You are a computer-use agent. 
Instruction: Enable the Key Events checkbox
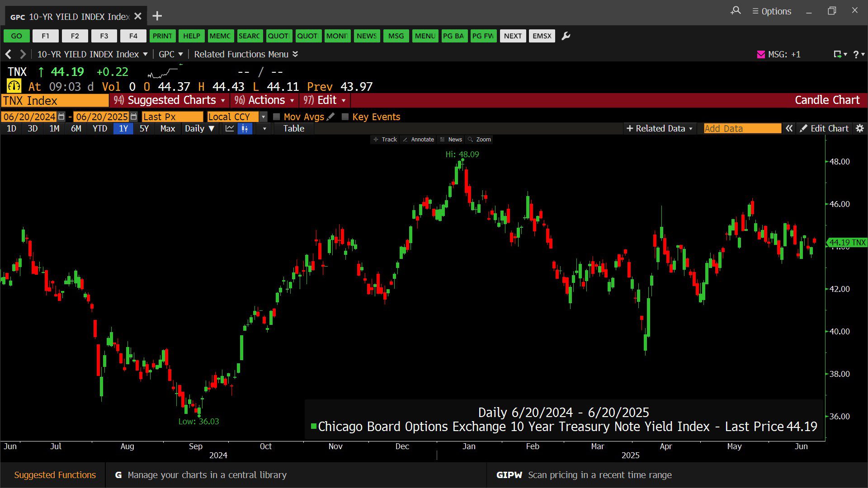click(345, 117)
